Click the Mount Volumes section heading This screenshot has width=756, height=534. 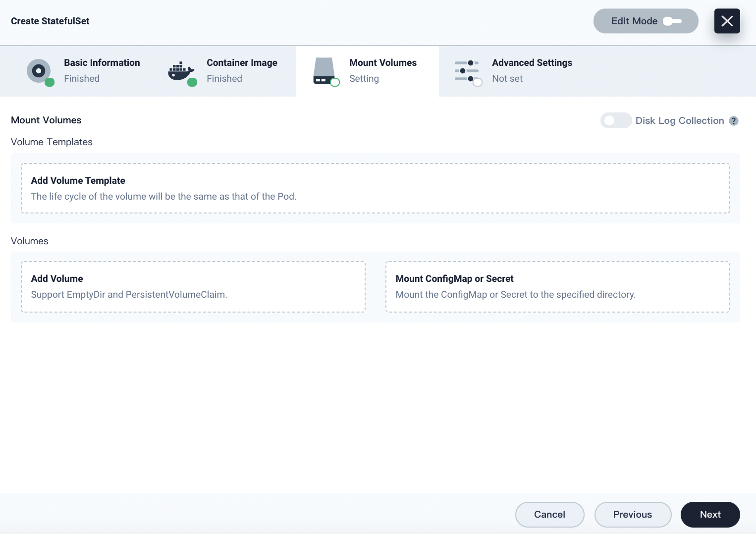point(46,120)
